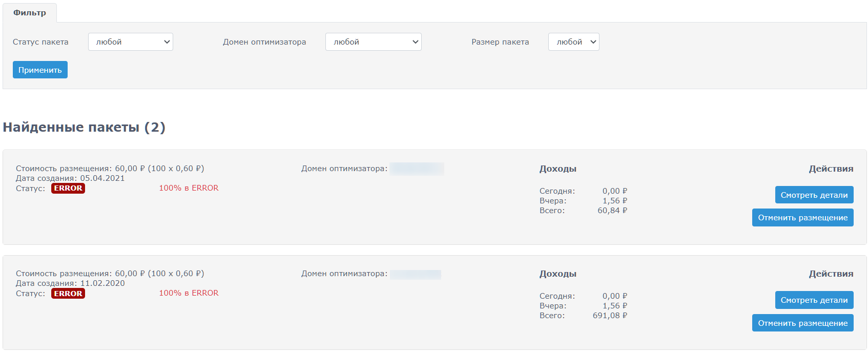Cancel placement of package created 11.02.2020
The width and height of the screenshot is (868, 353).
point(803,323)
